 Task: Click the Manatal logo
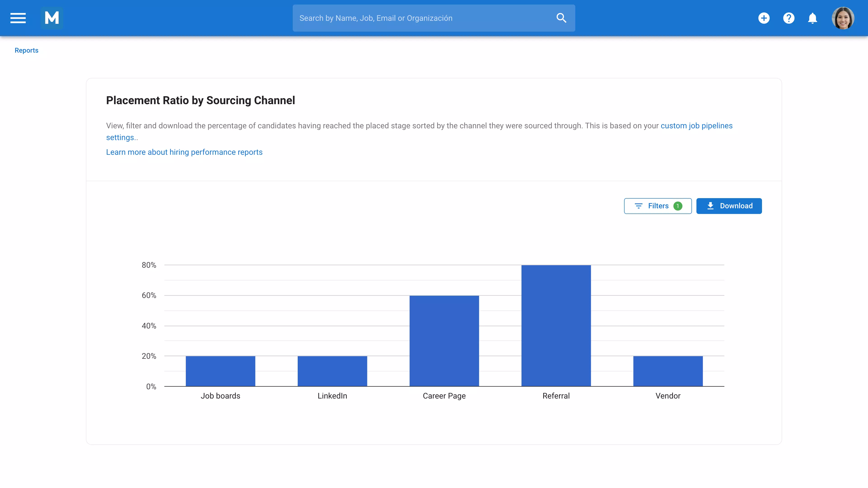(x=52, y=18)
